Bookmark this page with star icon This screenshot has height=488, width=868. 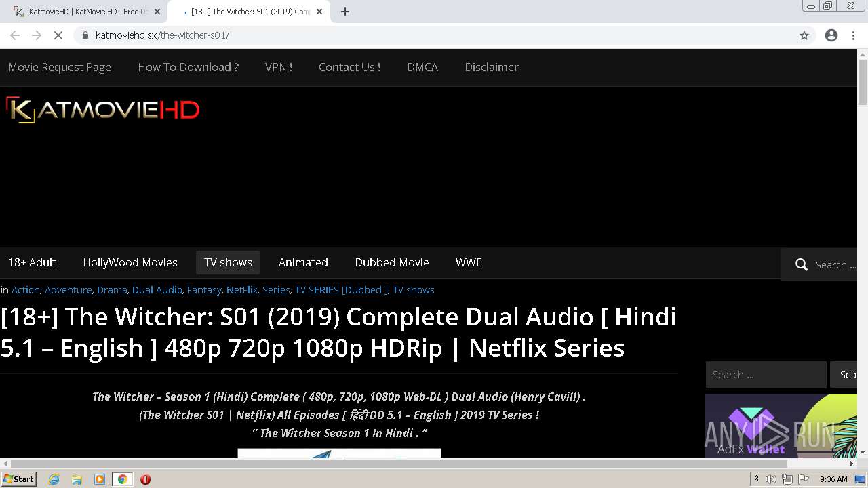point(804,35)
